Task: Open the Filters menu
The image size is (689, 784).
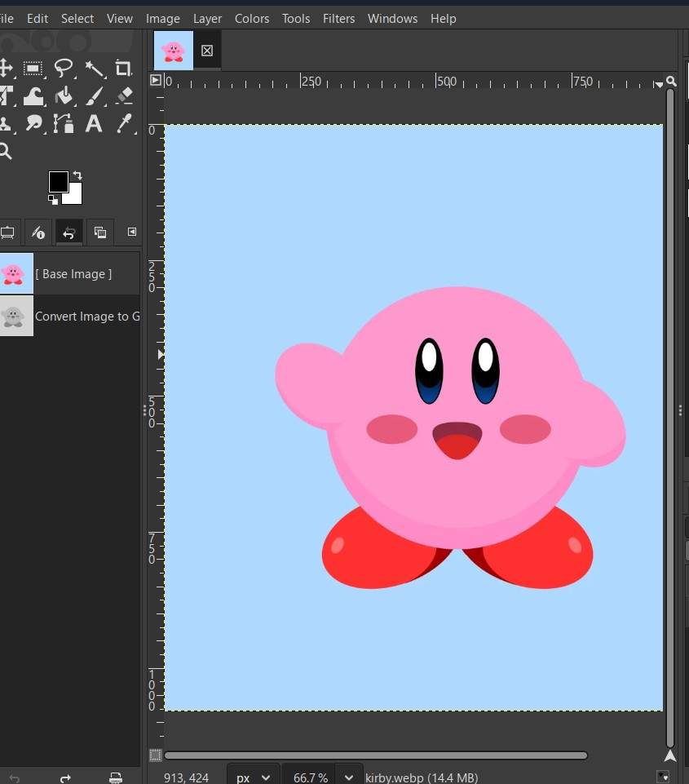Action: (338, 18)
